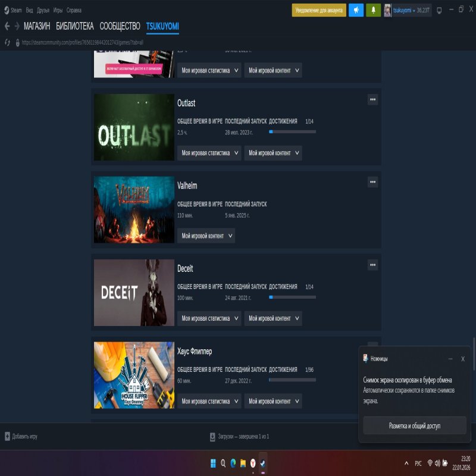Click the back navigation arrow
Viewport: 476px width, 476px height.
coord(7,26)
